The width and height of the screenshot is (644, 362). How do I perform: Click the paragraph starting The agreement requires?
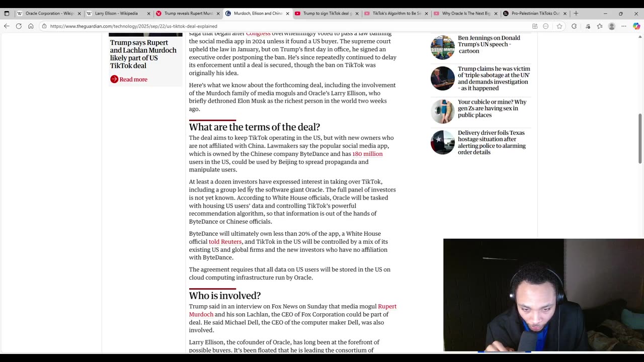(x=290, y=274)
